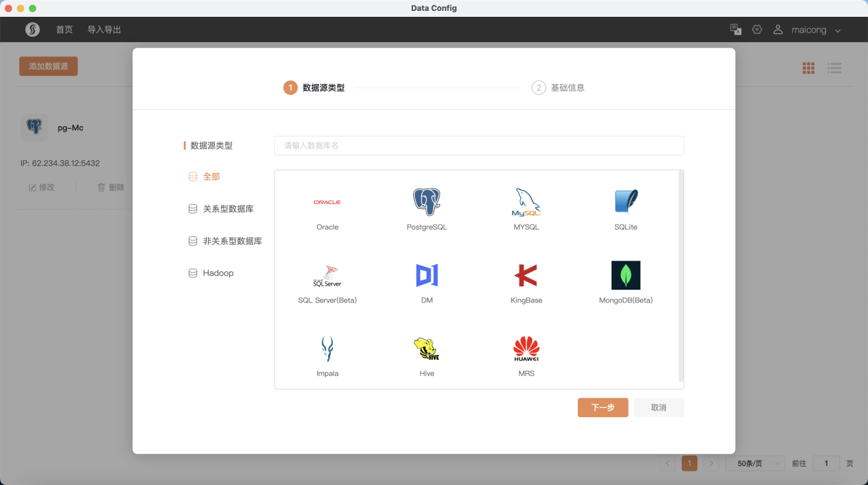Image resolution: width=868 pixels, height=485 pixels.
Task: Select the 非关系型数据库 category
Action: tap(225, 241)
